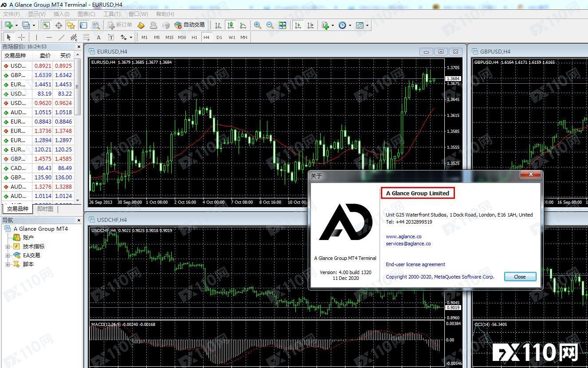Select the cursor arrow tool

tap(9, 37)
